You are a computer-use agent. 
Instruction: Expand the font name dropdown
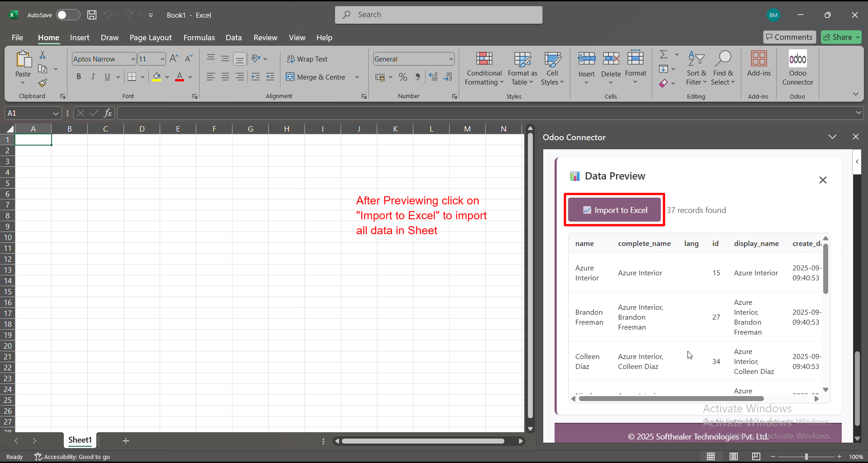(133, 59)
